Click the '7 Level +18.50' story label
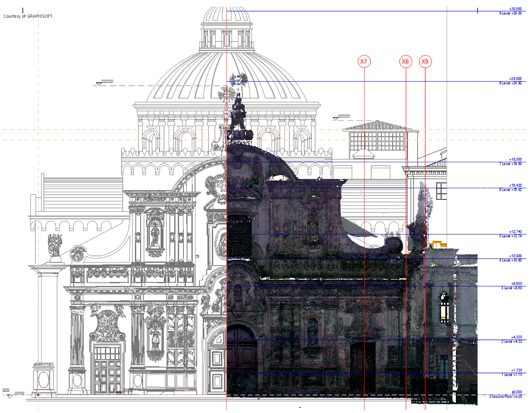This screenshot has width=532, height=413. tap(510, 164)
